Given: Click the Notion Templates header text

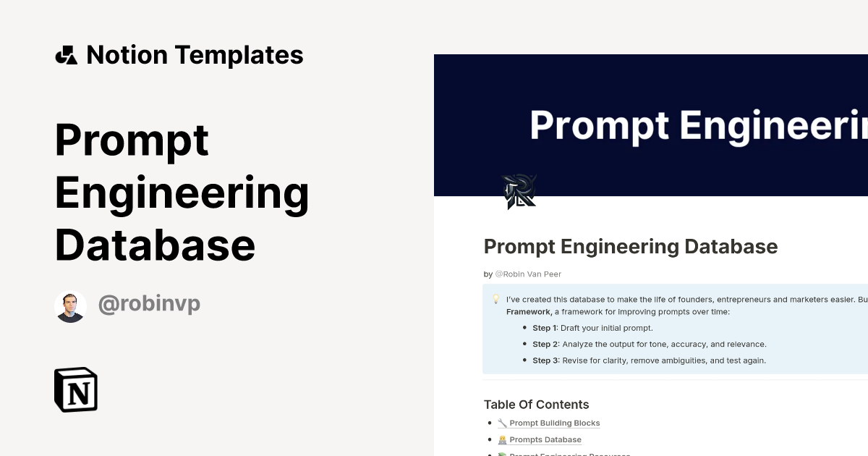Looking at the screenshot, I should (195, 54).
